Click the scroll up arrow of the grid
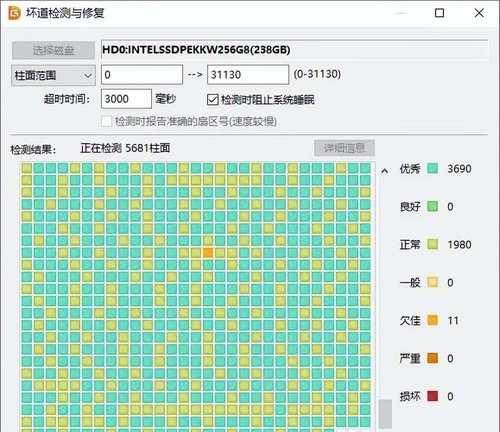 [385, 171]
